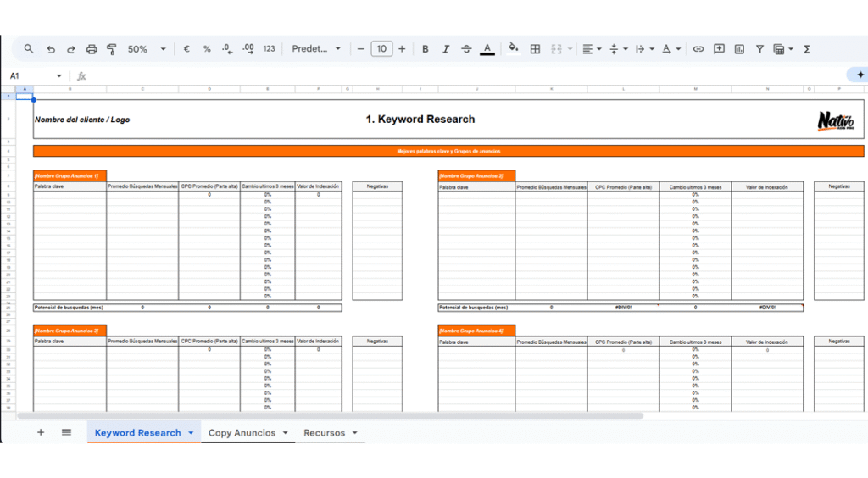Switch to Keyword Research tab
868x478 pixels.
pyautogui.click(x=137, y=433)
